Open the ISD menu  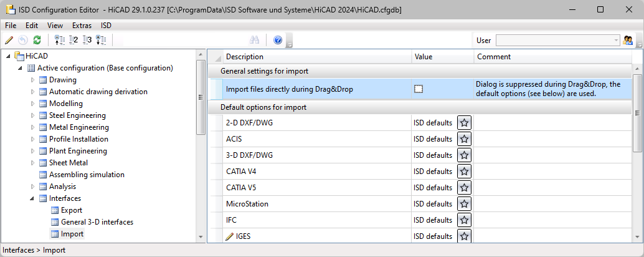(106, 26)
